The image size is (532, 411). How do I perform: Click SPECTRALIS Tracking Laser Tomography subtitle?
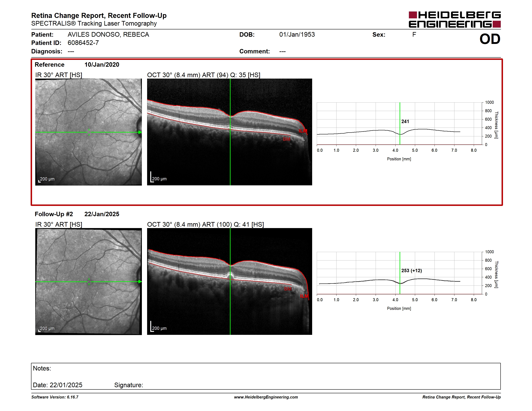pyautogui.click(x=94, y=24)
